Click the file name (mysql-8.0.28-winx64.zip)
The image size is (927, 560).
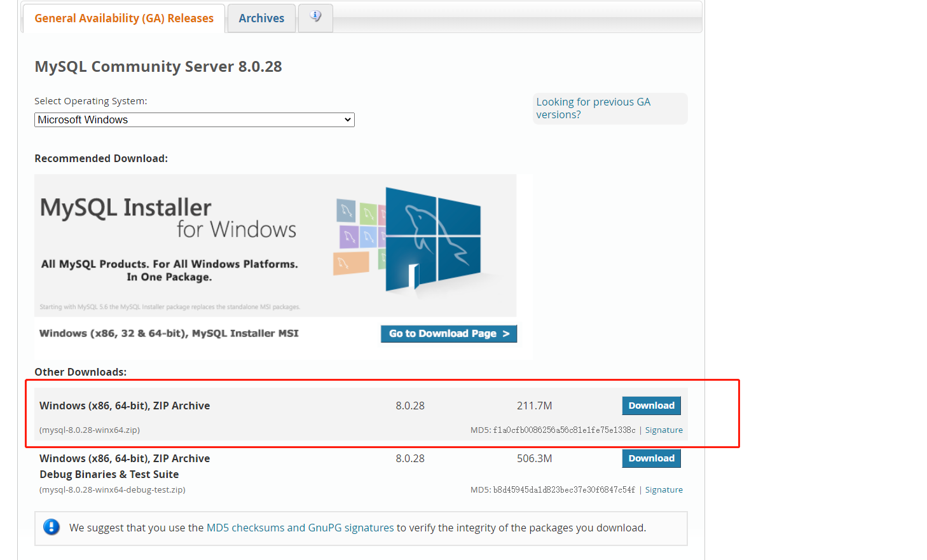tap(90, 430)
